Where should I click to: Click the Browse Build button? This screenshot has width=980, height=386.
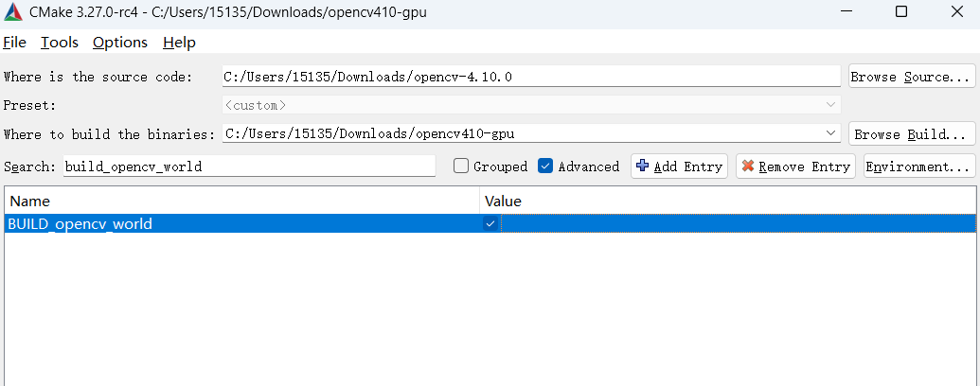pos(911,134)
